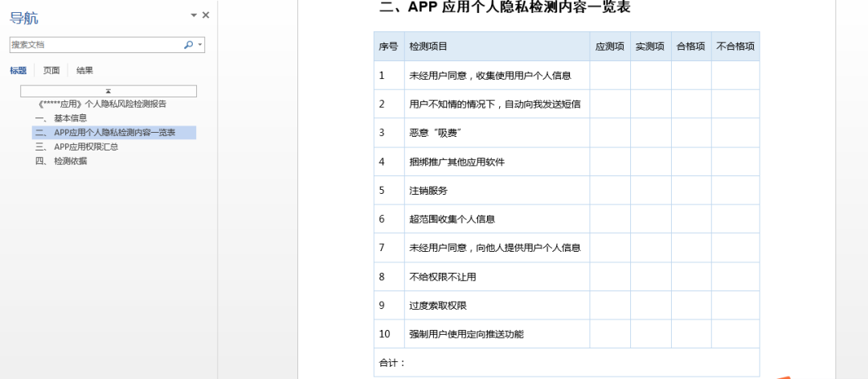Click the document section title 二、APP 应用个人隐私检测内容一览表

505,8
